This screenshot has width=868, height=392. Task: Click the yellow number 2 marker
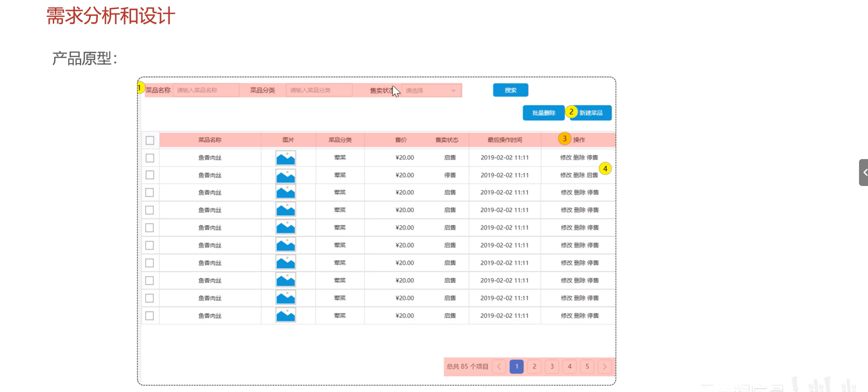point(571,112)
